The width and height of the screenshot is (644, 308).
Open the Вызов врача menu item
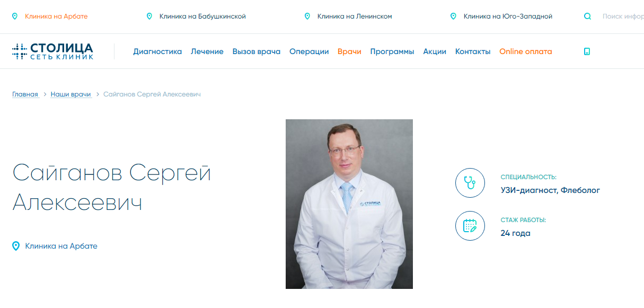pos(257,51)
